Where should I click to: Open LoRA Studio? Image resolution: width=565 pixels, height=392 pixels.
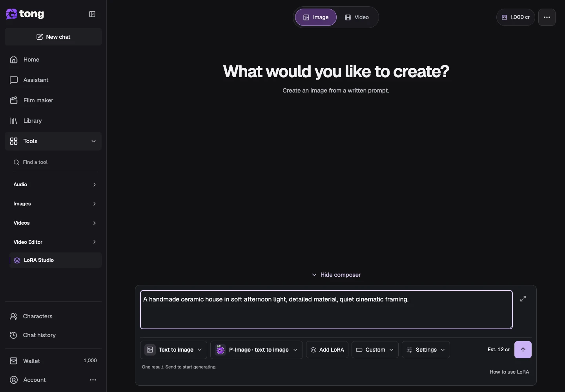[55, 260]
